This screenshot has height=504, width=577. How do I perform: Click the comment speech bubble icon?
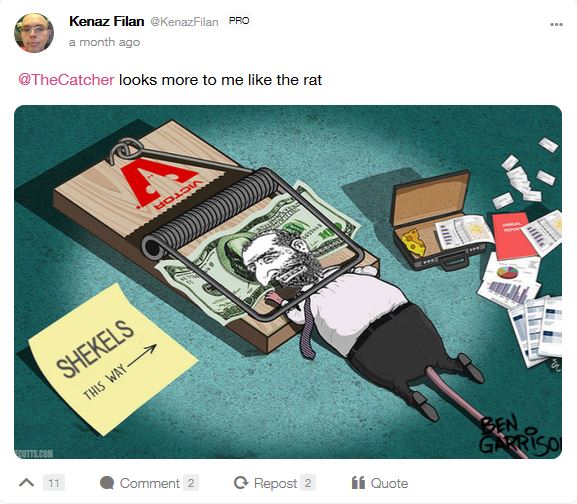click(107, 483)
